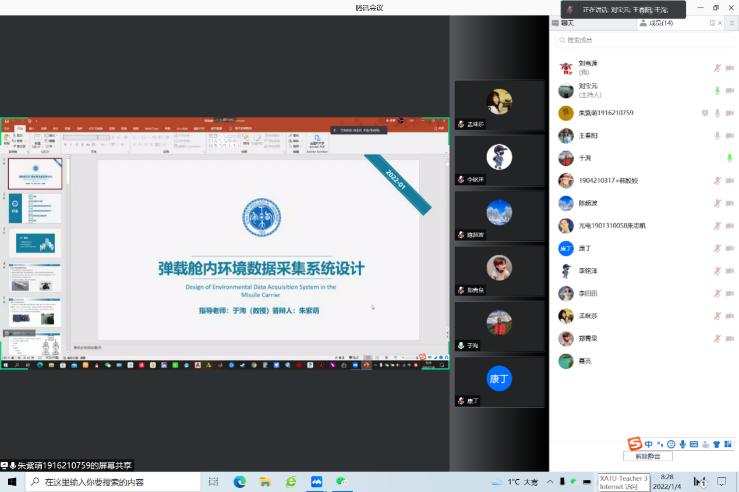Select 李锐洋 video thumbnail
Image resolution: width=739 pixels, height=492 pixels.
click(x=498, y=157)
